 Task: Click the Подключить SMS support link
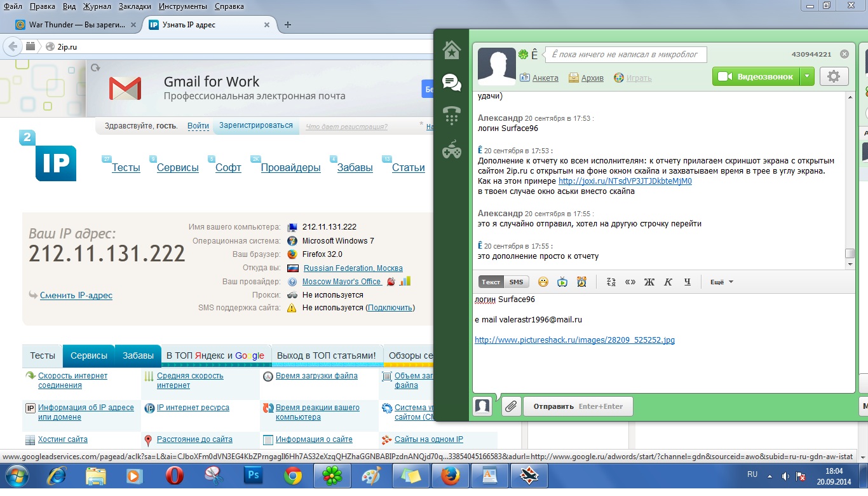click(390, 308)
